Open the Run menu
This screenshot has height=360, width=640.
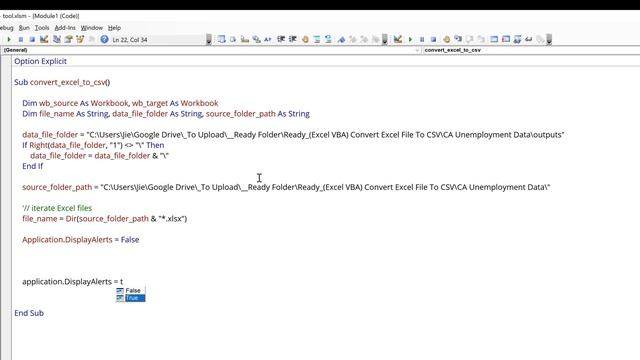24,28
